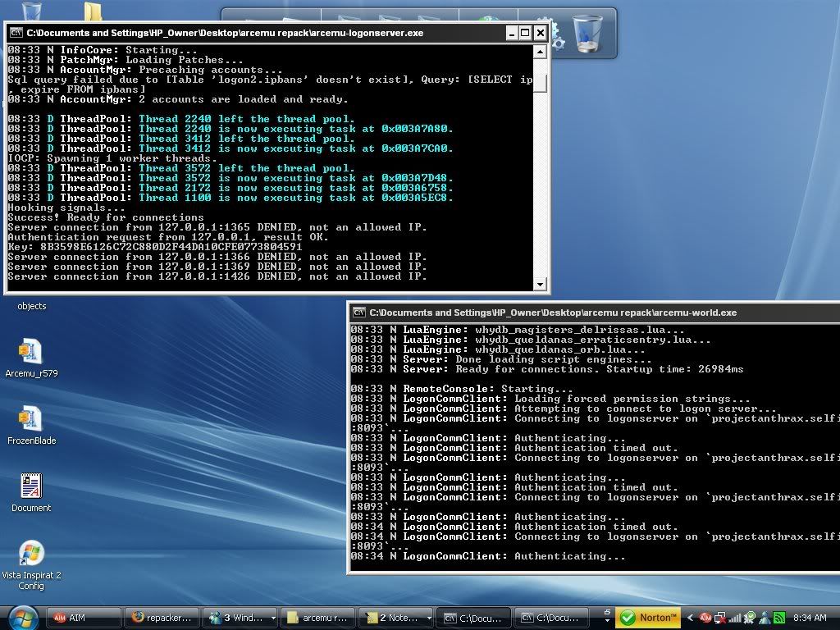
Task: Show hidden system tray icons arrow
Action: point(691,618)
